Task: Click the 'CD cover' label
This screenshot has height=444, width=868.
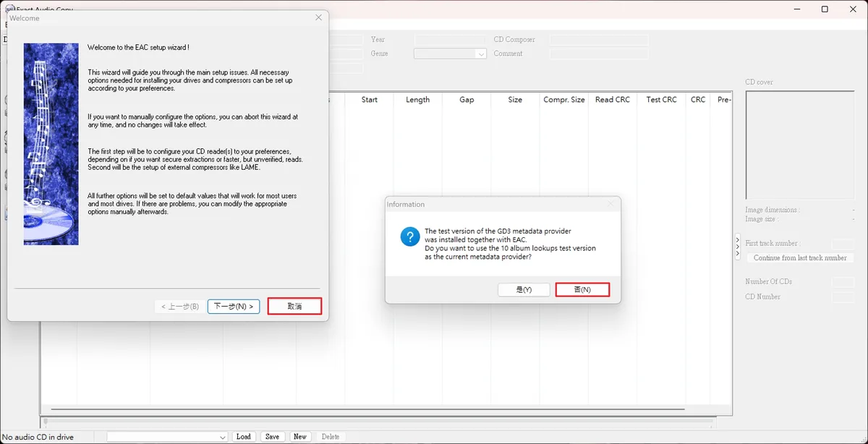Action: (x=759, y=82)
